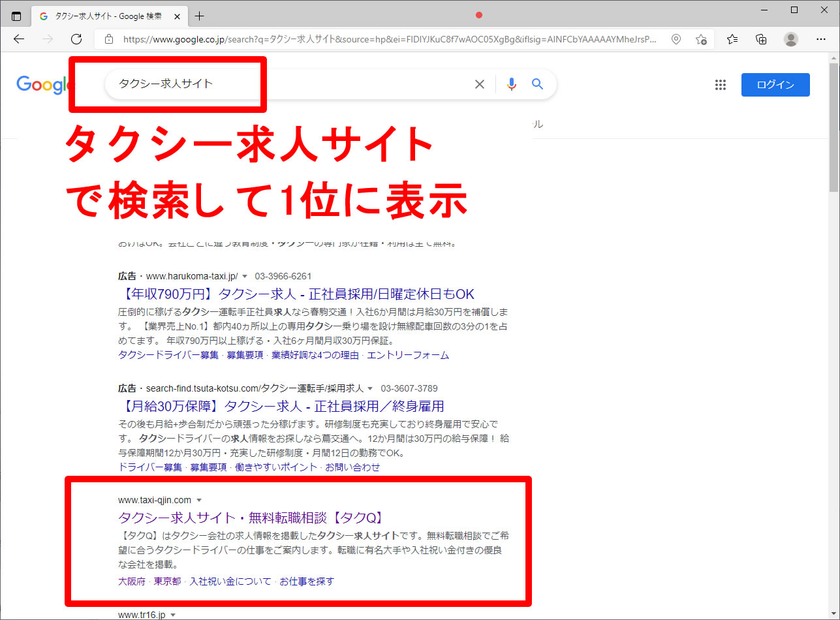Start voice search with microphone

coord(512,84)
